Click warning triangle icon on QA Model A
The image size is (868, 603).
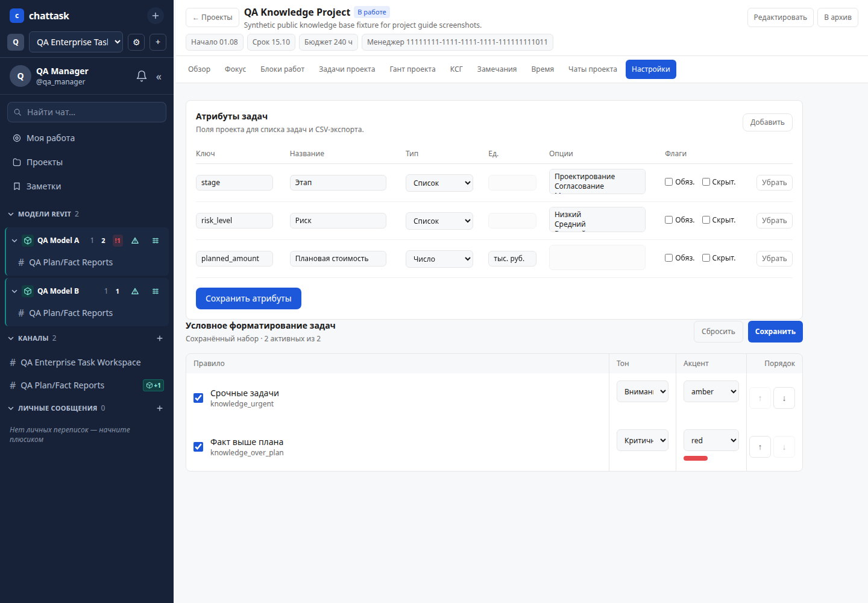(x=135, y=241)
